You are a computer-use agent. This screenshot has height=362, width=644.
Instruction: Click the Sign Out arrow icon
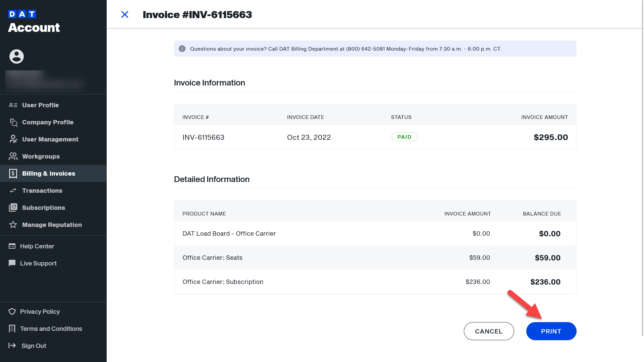coord(12,346)
